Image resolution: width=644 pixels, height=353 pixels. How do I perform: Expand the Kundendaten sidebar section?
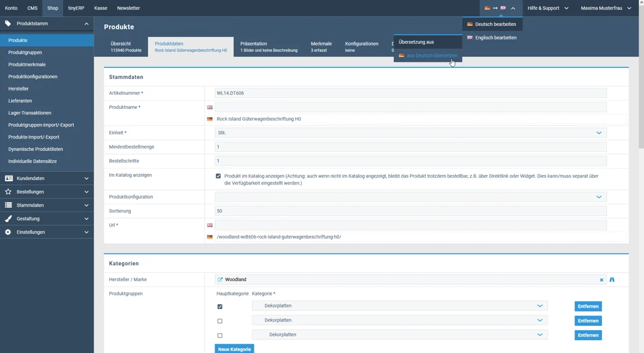[86, 178]
